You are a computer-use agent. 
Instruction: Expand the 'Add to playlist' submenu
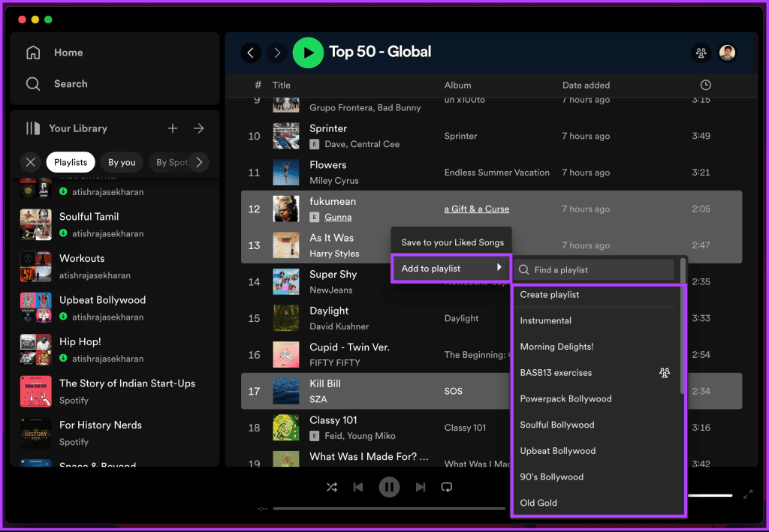[451, 269]
